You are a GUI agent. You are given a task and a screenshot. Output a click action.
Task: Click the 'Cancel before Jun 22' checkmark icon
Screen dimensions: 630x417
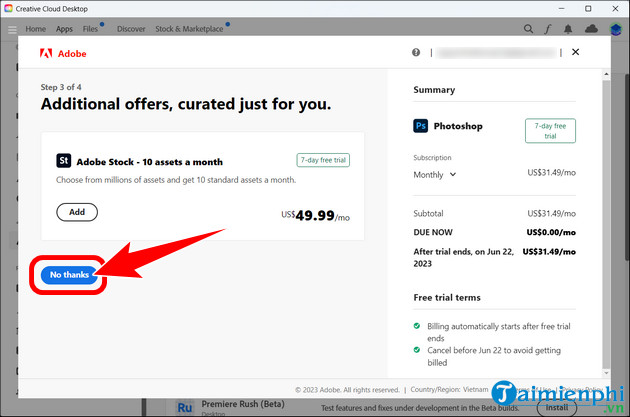click(417, 350)
